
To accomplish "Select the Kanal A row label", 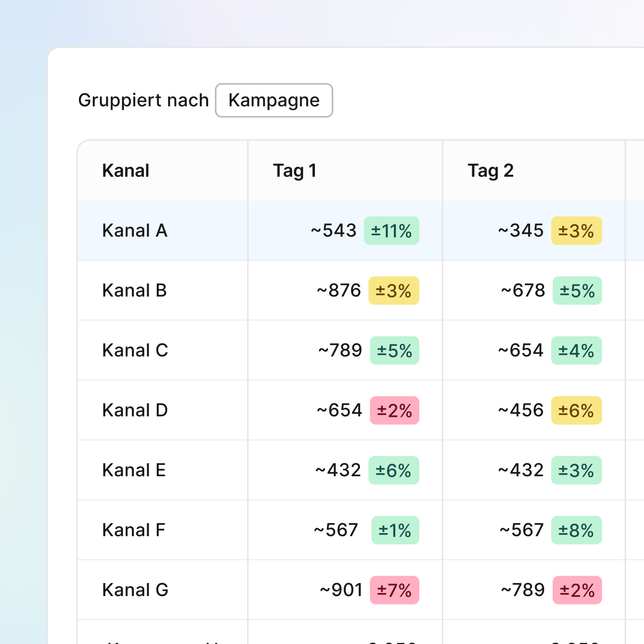I will coord(135,231).
